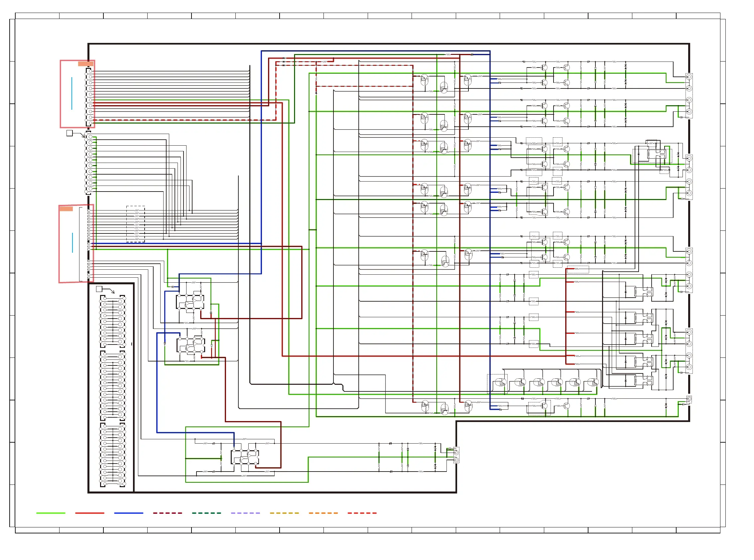The image size is (754, 560).
Task: Click the uppermost op-amp IC symbol
Action: (190, 301)
